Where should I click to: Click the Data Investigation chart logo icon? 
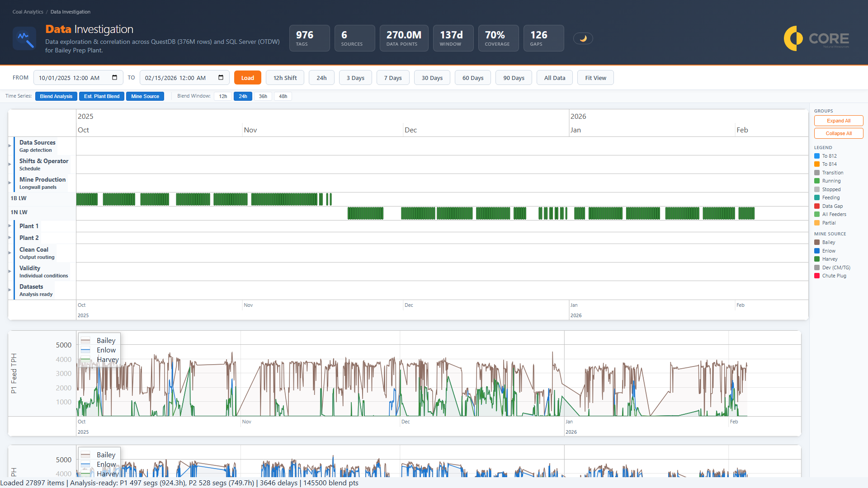24,38
